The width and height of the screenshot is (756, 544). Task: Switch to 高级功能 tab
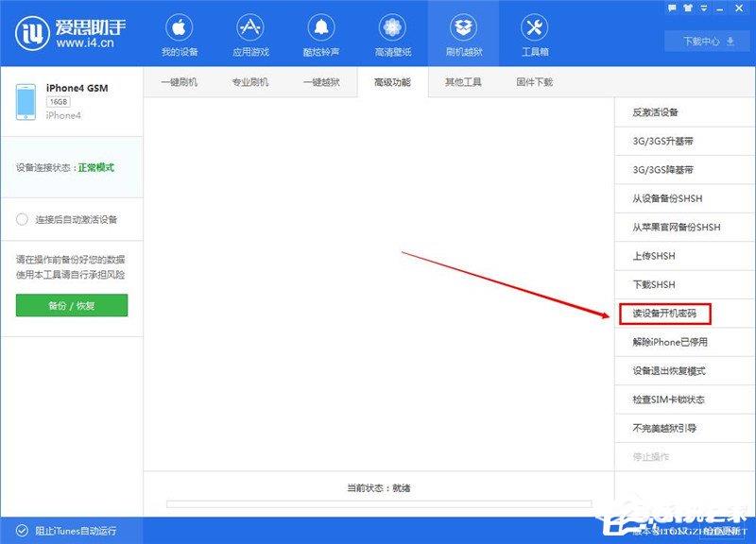pos(392,82)
